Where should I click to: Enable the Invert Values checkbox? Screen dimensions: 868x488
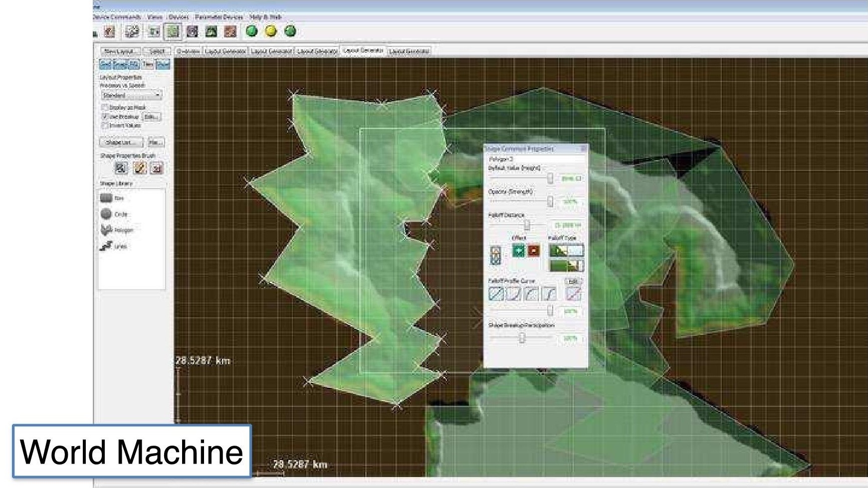pos(105,125)
